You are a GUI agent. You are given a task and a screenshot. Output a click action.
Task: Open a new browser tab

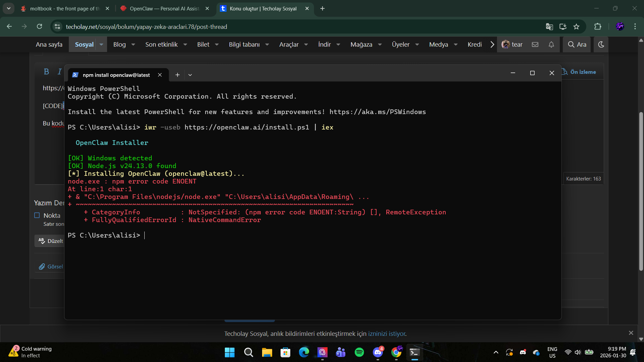point(323,8)
